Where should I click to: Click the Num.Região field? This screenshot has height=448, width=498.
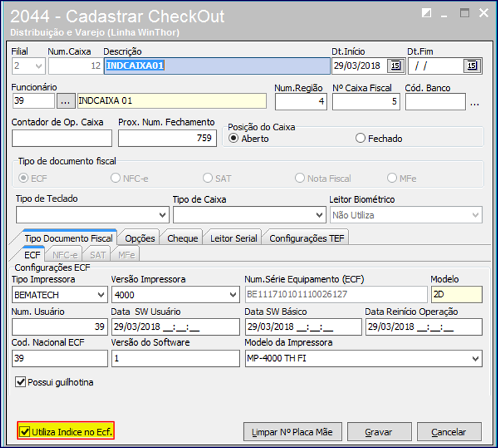click(301, 102)
